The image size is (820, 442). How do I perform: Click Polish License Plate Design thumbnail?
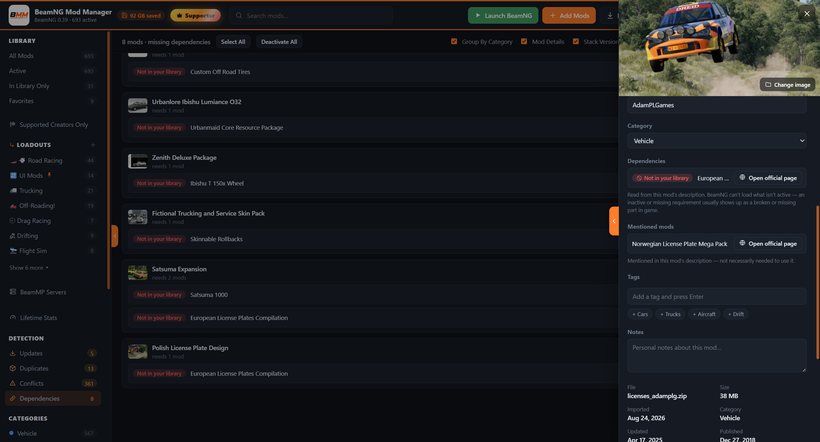pos(138,352)
